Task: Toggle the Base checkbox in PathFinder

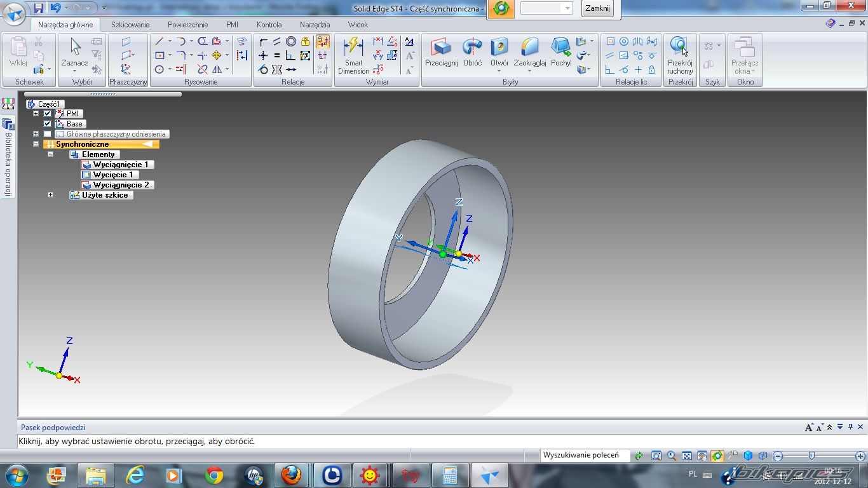Action: click(47, 124)
